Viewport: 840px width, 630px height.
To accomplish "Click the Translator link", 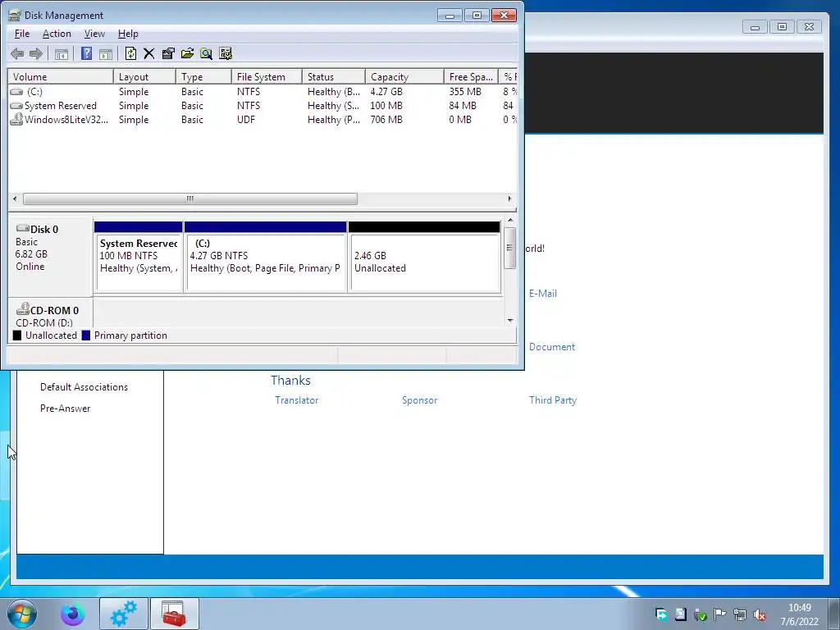I will 296,400.
